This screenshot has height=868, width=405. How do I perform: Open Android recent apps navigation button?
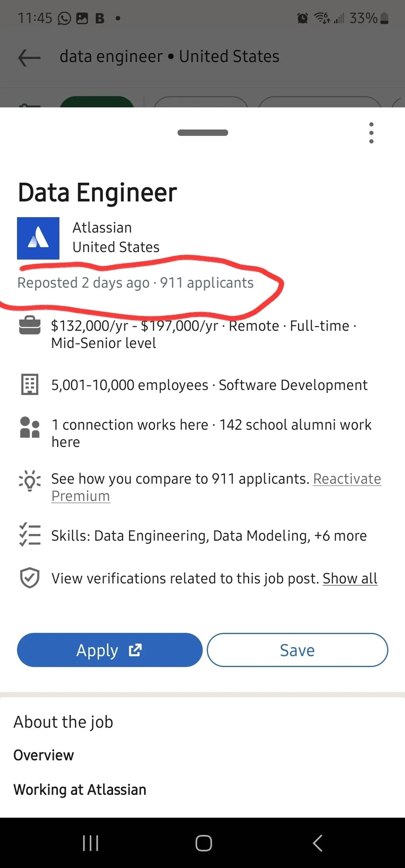pyautogui.click(x=90, y=843)
